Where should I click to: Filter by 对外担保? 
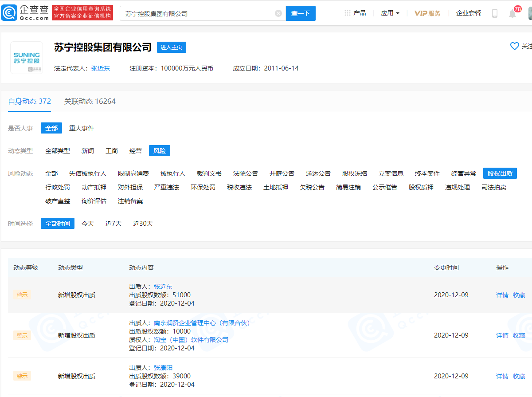point(130,187)
